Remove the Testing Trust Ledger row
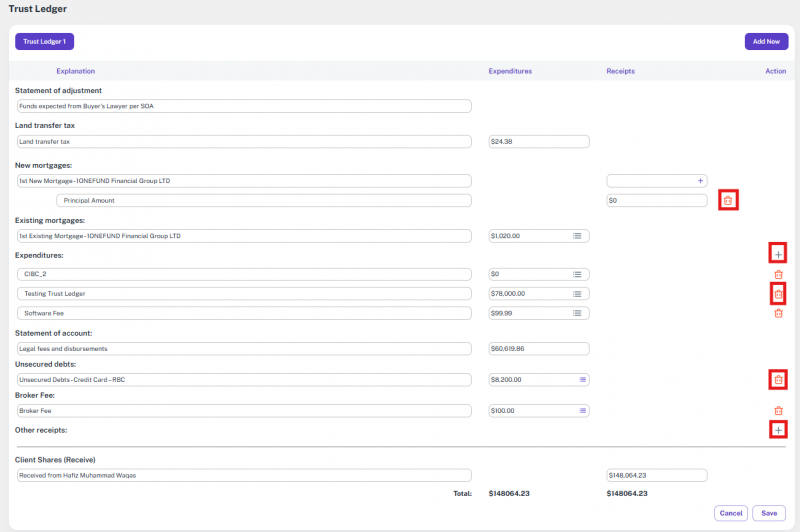Screen dimensions: 800x532 click(778, 293)
